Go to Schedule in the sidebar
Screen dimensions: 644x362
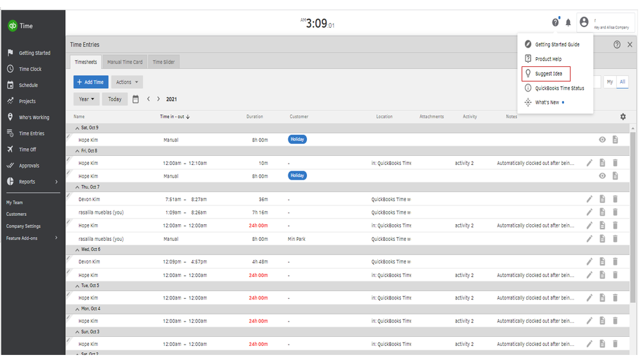(23, 85)
